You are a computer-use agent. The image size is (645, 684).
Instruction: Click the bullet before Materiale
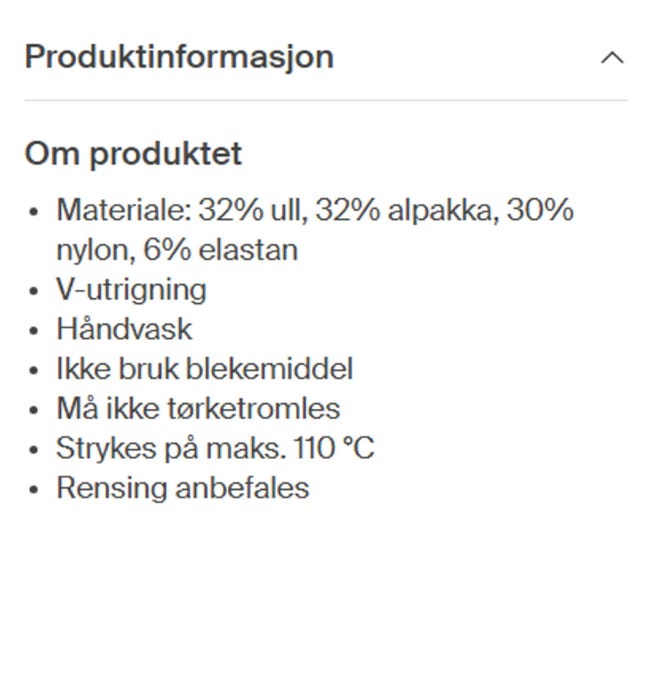click(x=35, y=213)
